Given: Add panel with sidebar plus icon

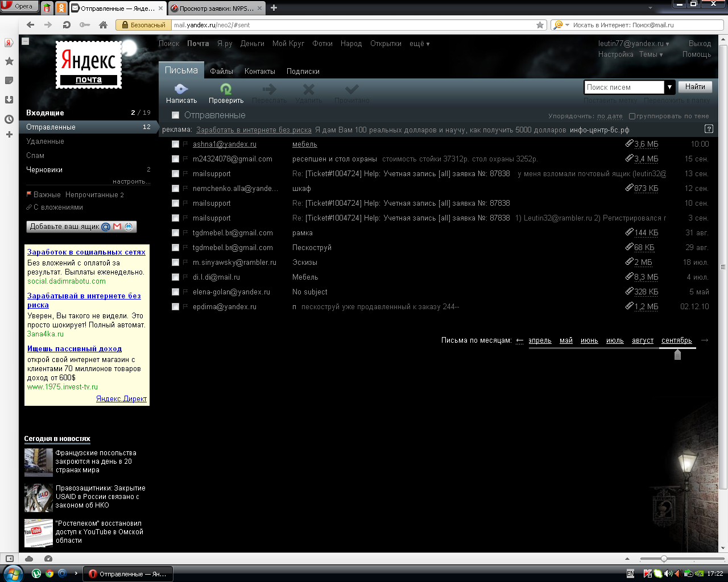Looking at the screenshot, I should point(9,135).
